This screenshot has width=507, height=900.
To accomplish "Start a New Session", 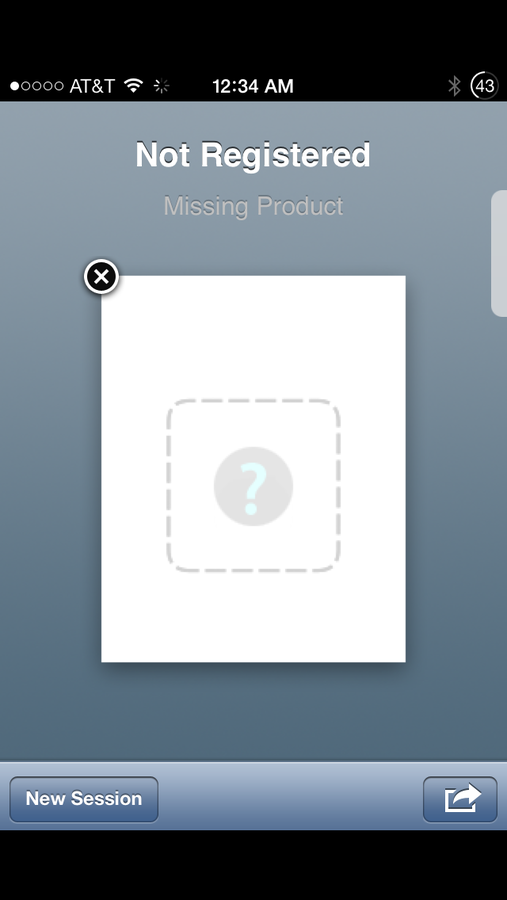I will click(x=84, y=799).
